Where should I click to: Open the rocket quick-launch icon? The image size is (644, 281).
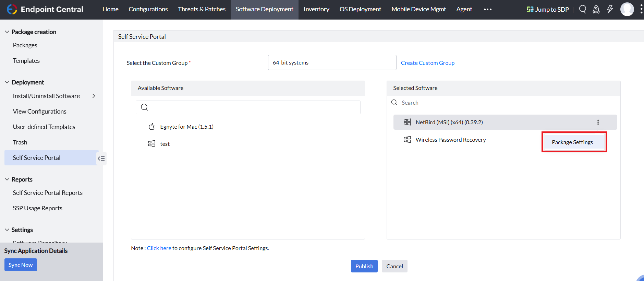pos(596,9)
